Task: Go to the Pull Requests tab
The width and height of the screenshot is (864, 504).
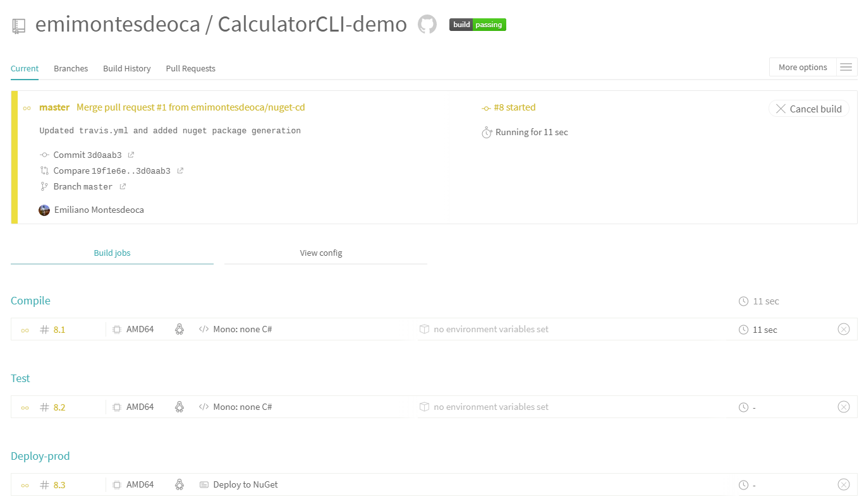Action: pyautogui.click(x=190, y=68)
